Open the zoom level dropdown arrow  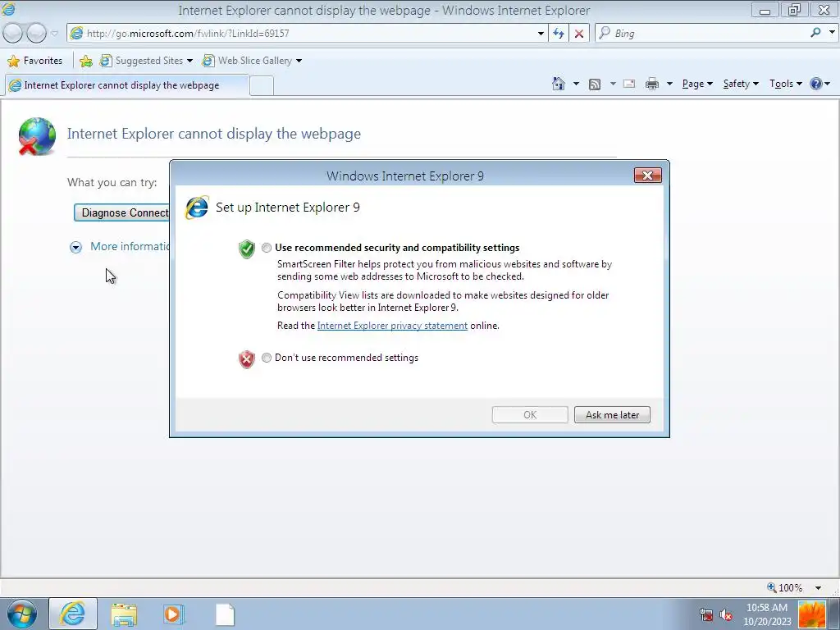pos(818,587)
